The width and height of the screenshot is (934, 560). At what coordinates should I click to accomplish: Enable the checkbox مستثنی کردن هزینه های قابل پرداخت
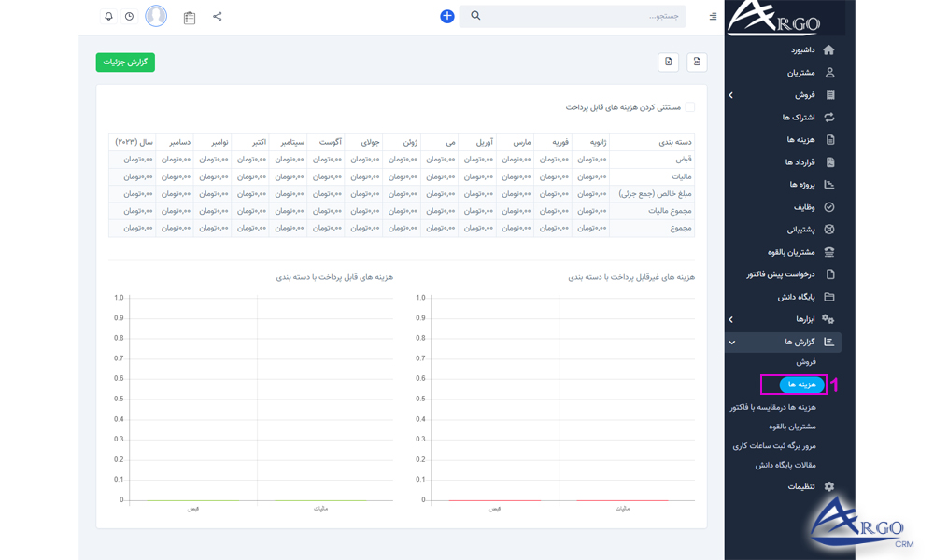(691, 107)
